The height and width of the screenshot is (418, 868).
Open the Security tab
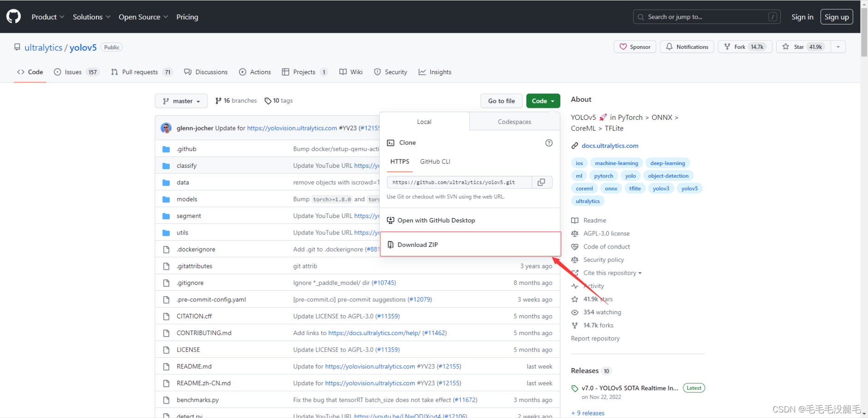point(391,72)
